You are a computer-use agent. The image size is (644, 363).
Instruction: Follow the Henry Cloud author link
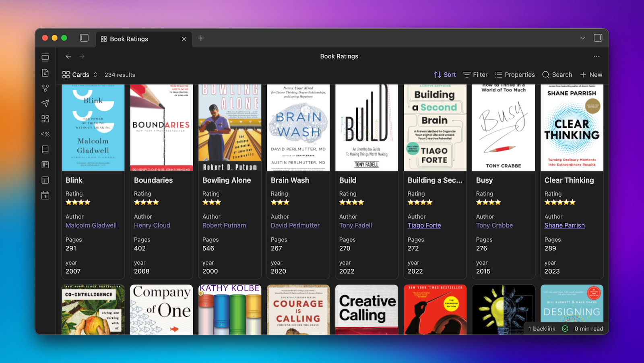point(152,226)
